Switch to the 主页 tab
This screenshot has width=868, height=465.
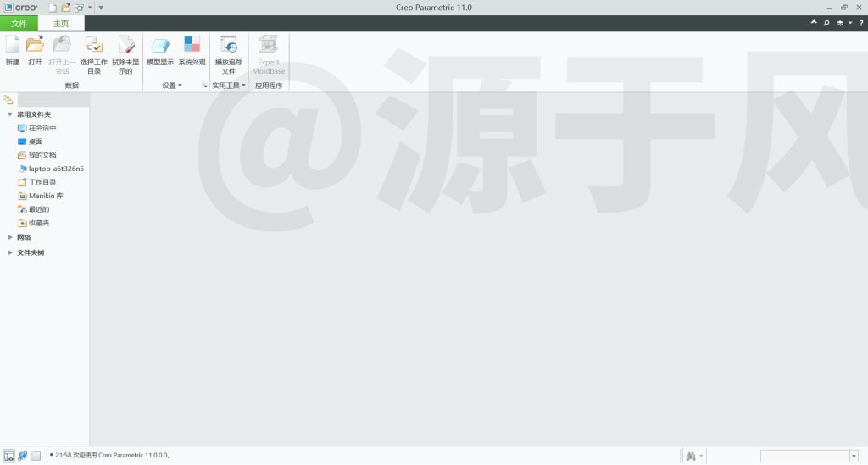[61, 23]
